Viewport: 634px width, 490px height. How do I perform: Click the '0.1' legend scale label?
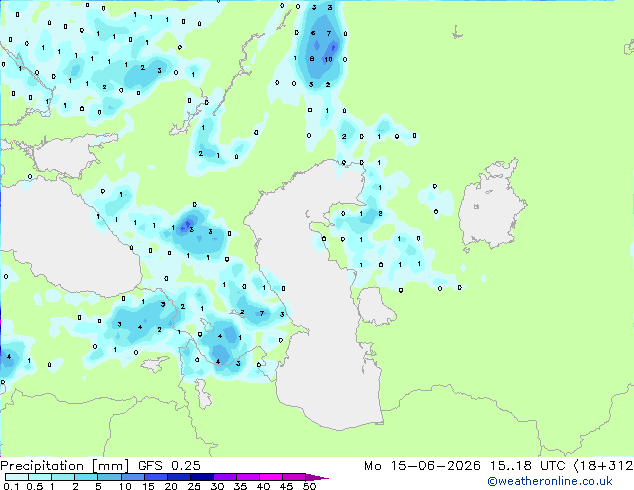click(11, 486)
